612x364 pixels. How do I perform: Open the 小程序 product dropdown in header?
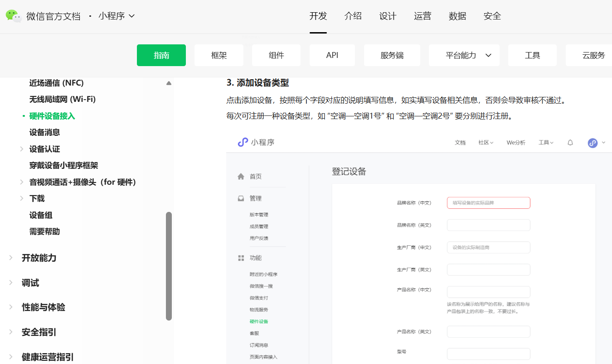(x=117, y=16)
